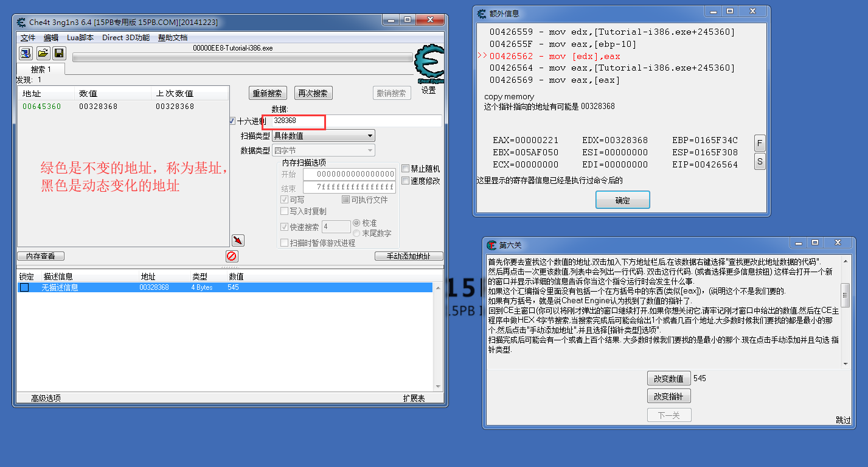Screen dimensions: 868x467
Task: Click the 重新搜索 button
Action: (268, 93)
